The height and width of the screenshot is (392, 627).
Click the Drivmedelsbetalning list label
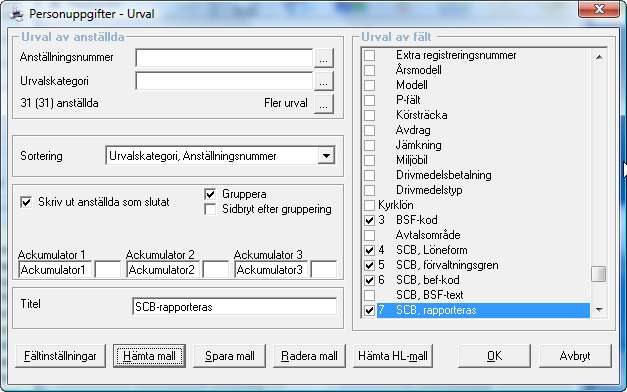(443, 175)
